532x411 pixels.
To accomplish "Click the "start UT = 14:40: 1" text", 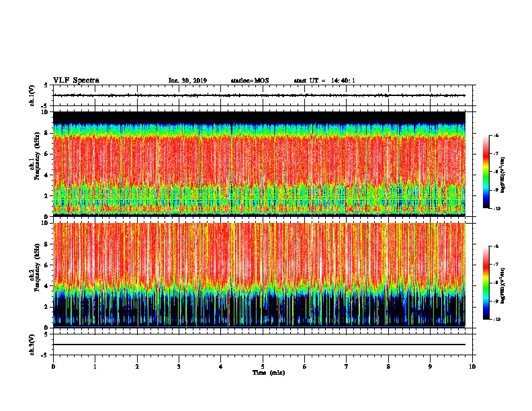I will tap(324, 81).
